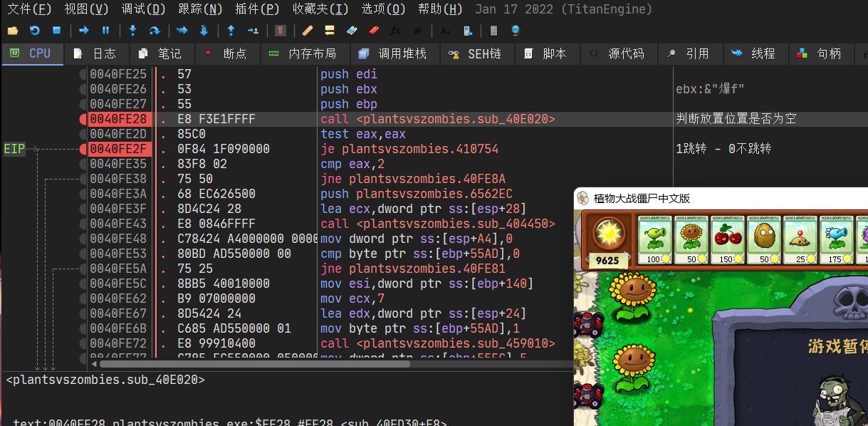Screen dimensions: 868x426
Task: Pause execution with the pause icon
Action: [x=106, y=31]
